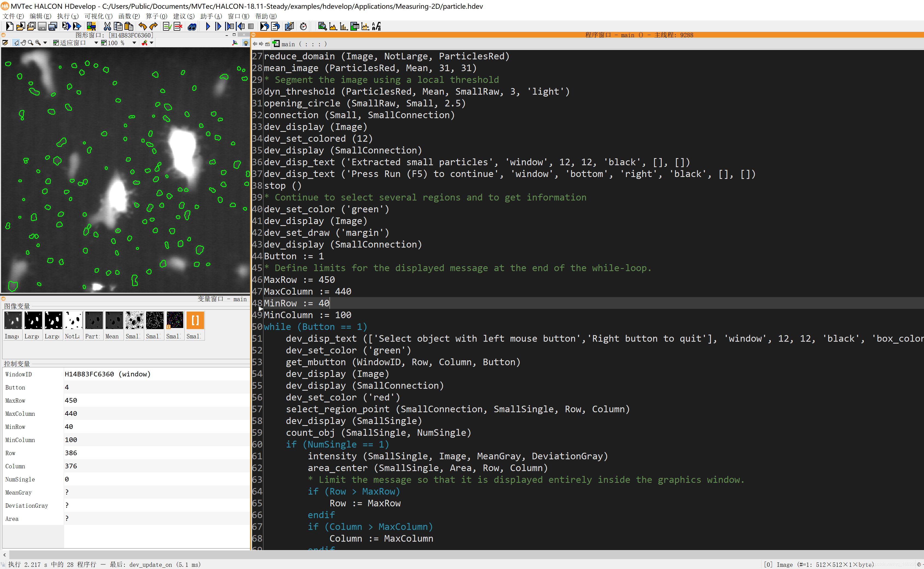The width and height of the screenshot is (924, 569).
Task: Click the Run program icon in toolbar
Action: (x=207, y=27)
